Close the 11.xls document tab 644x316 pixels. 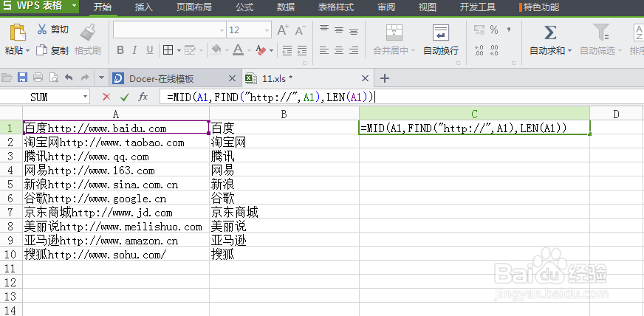(365, 78)
